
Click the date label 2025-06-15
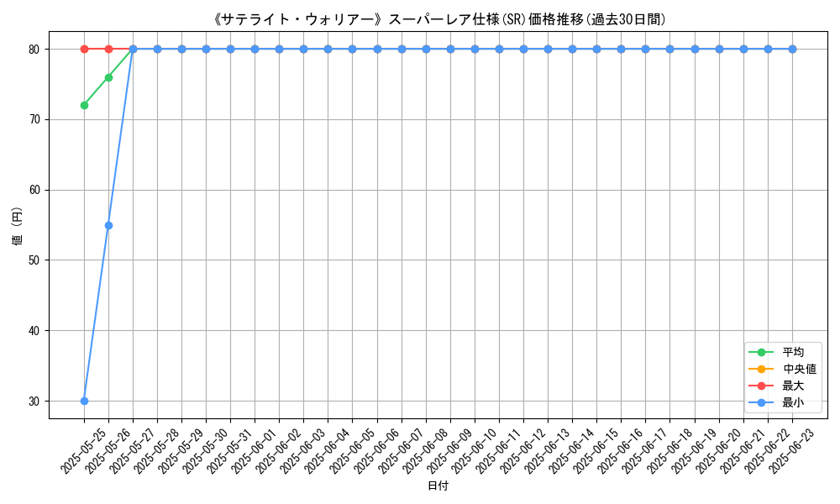pyautogui.click(x=596, y=452)
